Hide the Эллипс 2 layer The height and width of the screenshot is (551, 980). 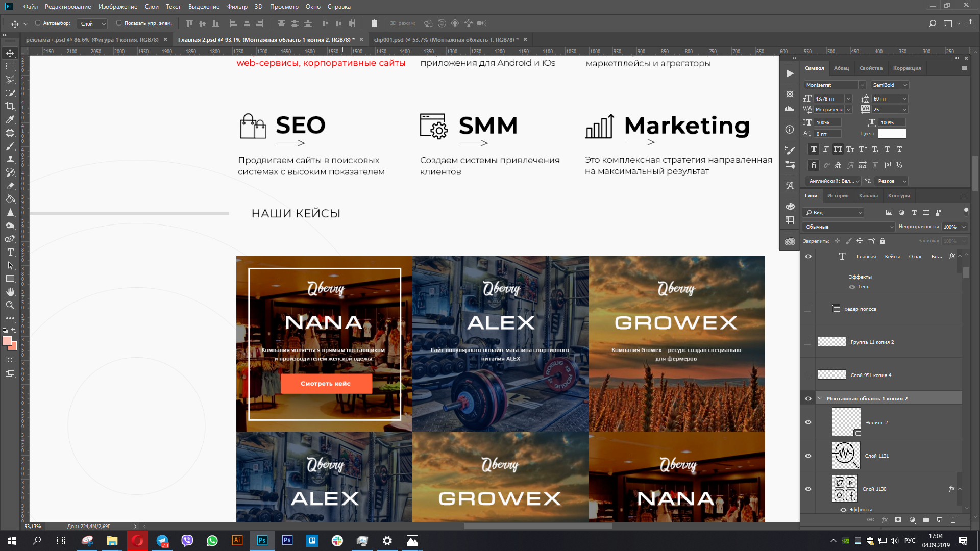tap(808, 422)
